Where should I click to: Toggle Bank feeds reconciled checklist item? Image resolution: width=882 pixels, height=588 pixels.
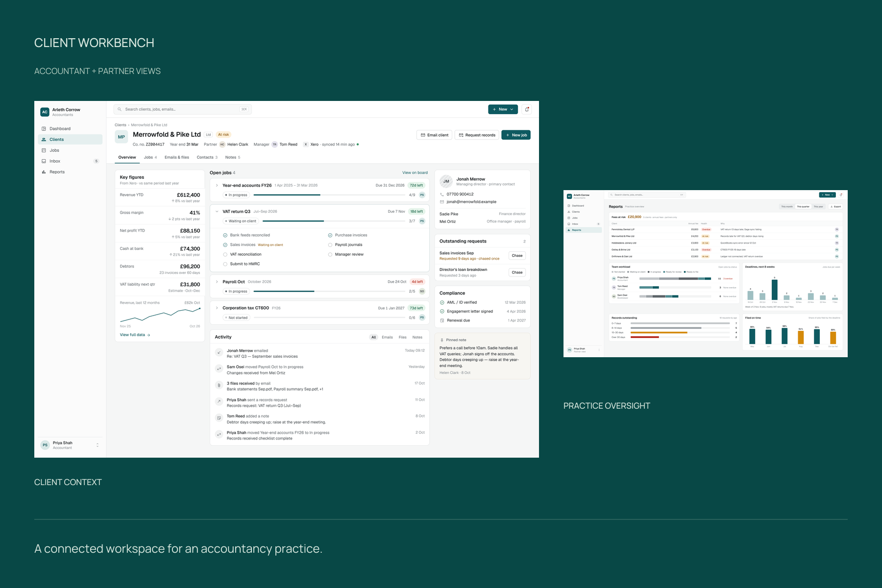[x=225, y=235]
